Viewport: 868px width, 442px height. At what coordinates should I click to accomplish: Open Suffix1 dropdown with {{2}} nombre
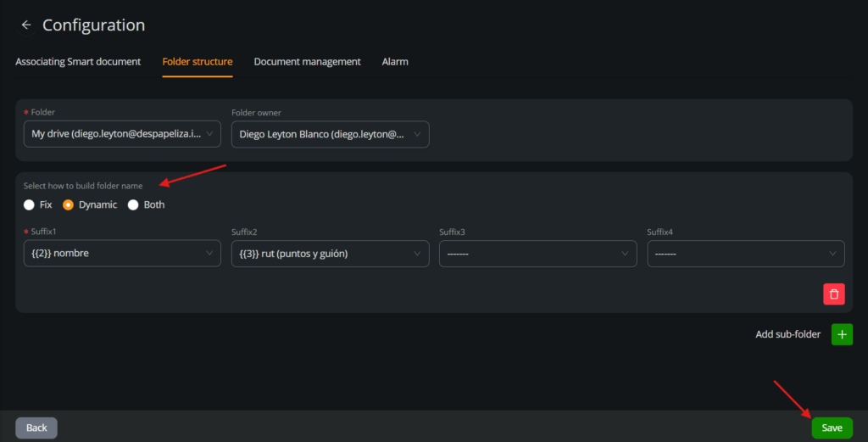pos(122,253)
